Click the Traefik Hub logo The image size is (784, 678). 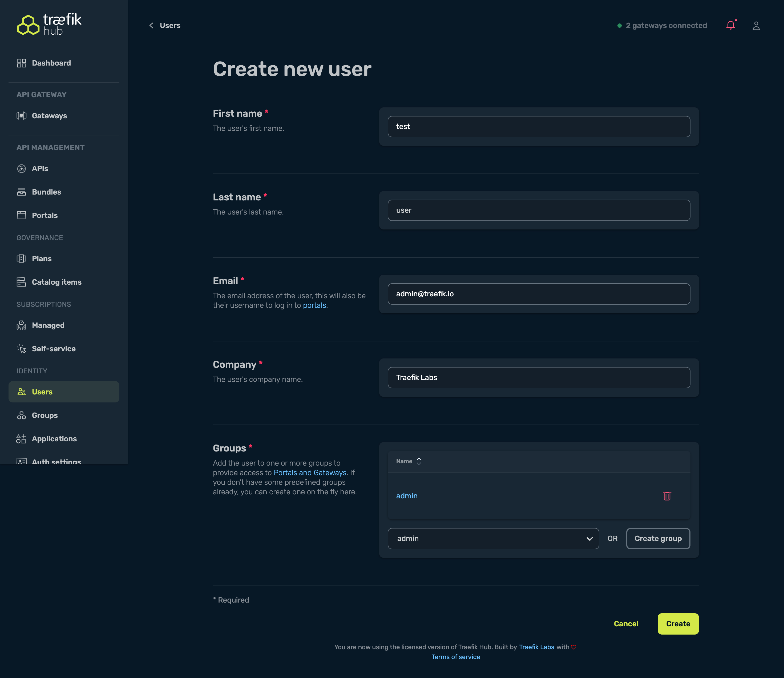(x=49, y=25)
